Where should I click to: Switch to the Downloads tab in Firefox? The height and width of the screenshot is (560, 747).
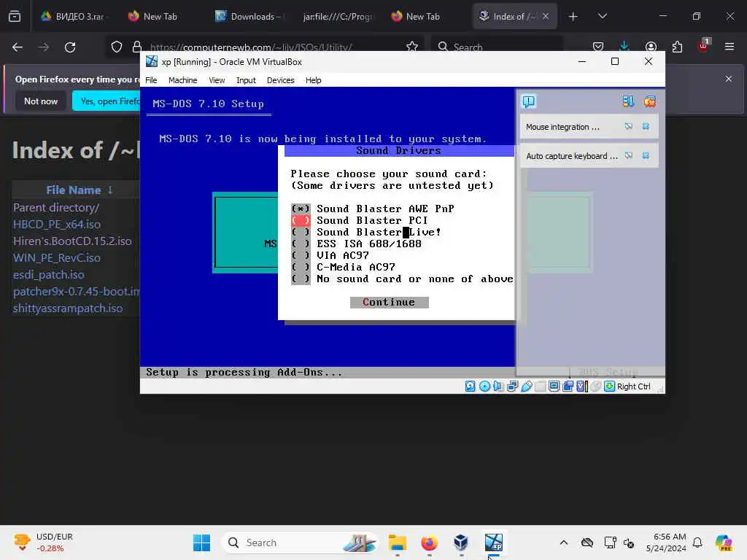tap(250, 16)
